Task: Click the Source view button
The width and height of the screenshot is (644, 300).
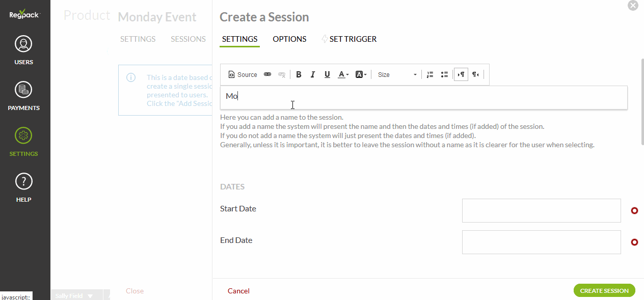Action: [x=243, y=75]
